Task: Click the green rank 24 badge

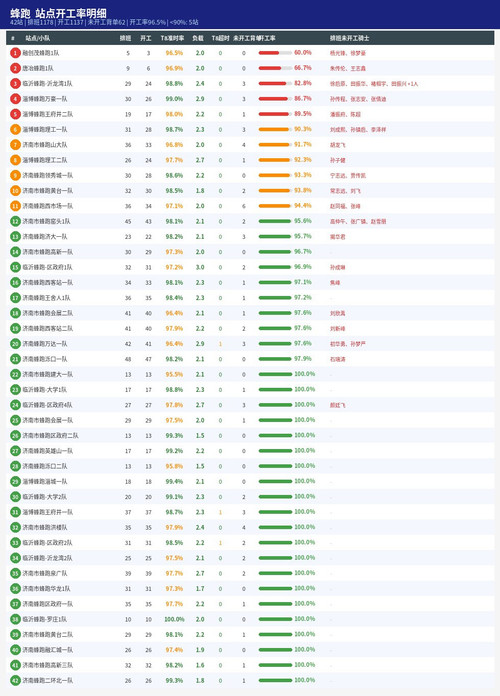Action: (x=16, y=405)
